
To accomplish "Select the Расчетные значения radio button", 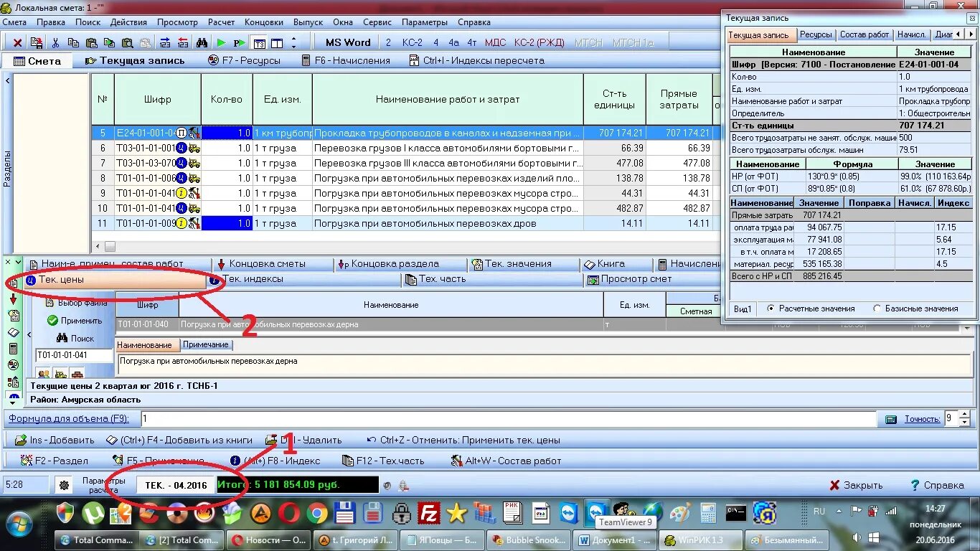I will [x=771, y=309].
